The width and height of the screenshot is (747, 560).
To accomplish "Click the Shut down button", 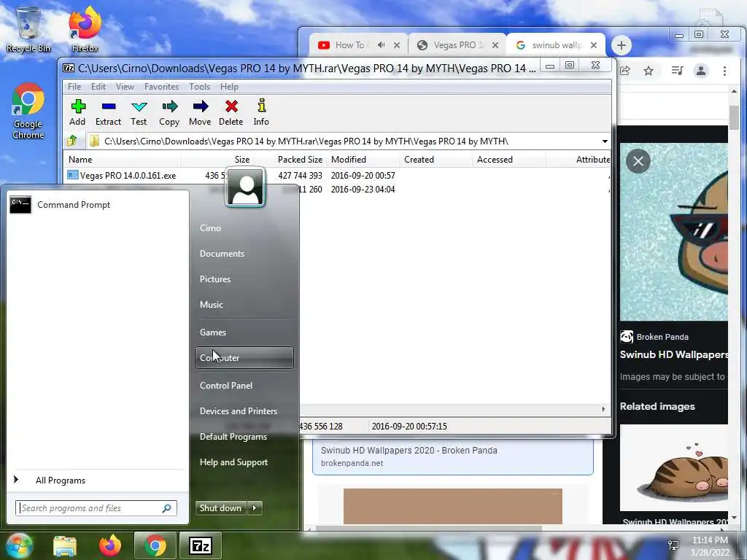I will tap(220, 508).
